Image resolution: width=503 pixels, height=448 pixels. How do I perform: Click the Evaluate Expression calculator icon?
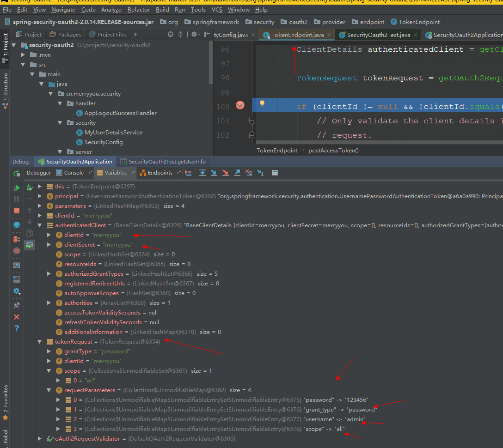point(275,172)
